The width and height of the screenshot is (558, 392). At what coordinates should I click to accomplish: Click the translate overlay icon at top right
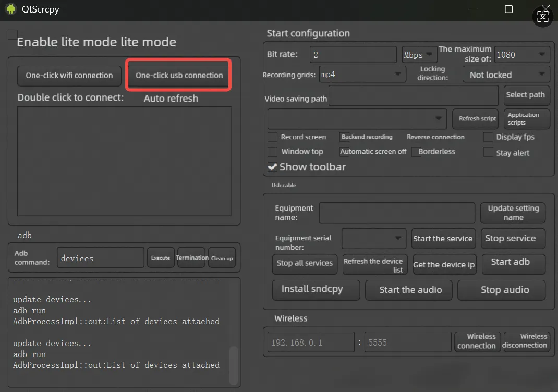coord(543,17)
